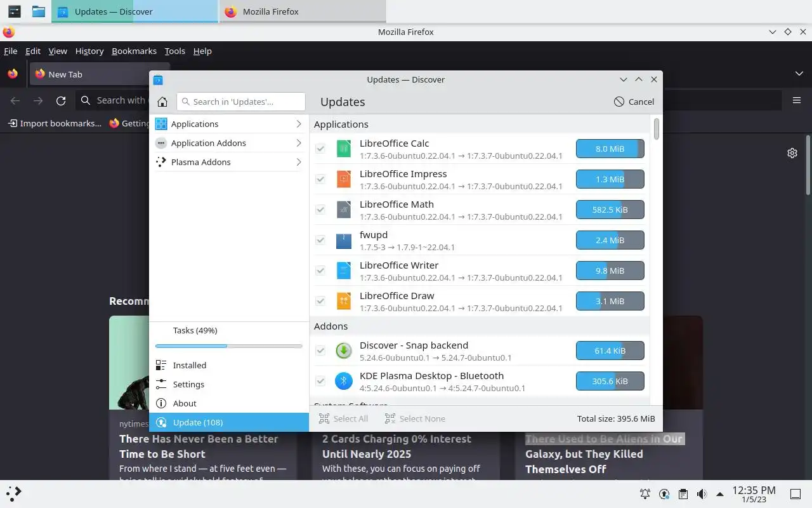This screenshot has height=508, width=812.
Task: Click the Application Addons category icon
Action: (161, 143)
